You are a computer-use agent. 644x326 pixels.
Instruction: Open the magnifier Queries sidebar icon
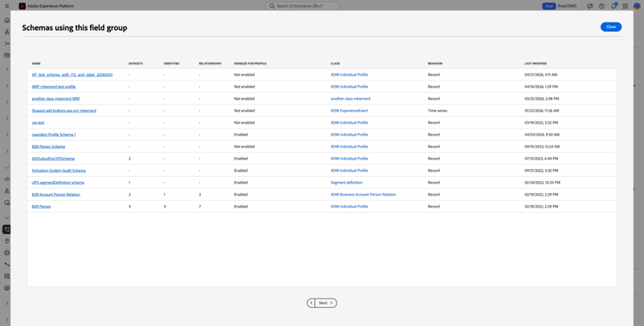(7, 276)
